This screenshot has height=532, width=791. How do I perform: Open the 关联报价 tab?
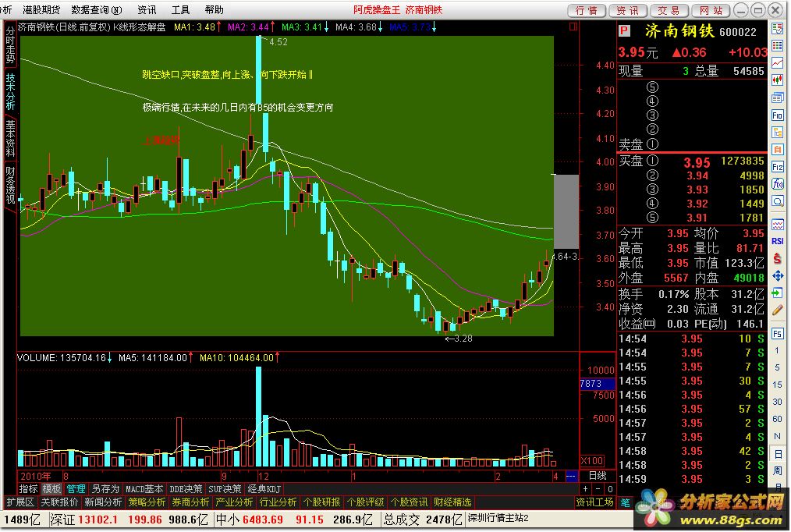click(59, 502)
